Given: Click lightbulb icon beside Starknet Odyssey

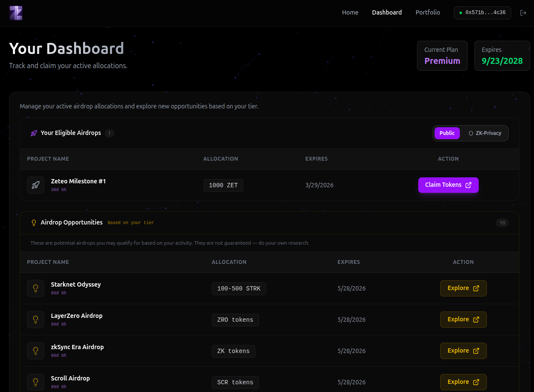Looking at the screenshot, I should 36,288.
